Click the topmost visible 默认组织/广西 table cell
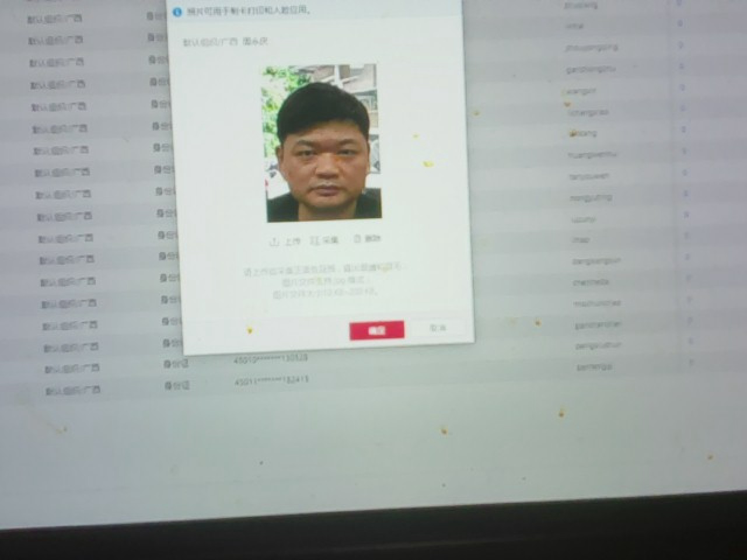The image size is (747, 560). click(55, 19)
